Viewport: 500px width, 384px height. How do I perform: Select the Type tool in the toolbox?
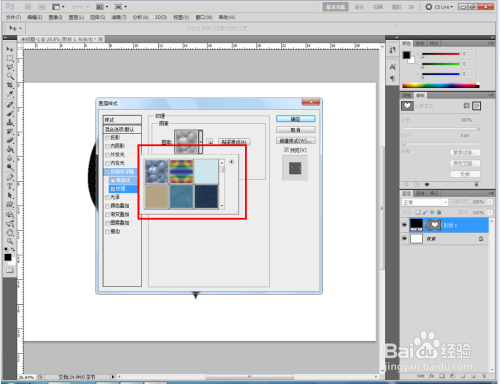(10, 186)
